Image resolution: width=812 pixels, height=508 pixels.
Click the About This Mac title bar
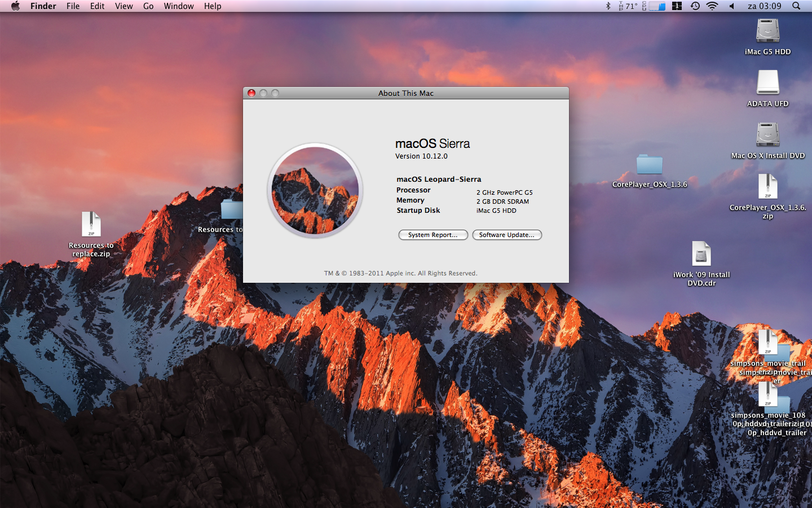(x=406, y=93)
